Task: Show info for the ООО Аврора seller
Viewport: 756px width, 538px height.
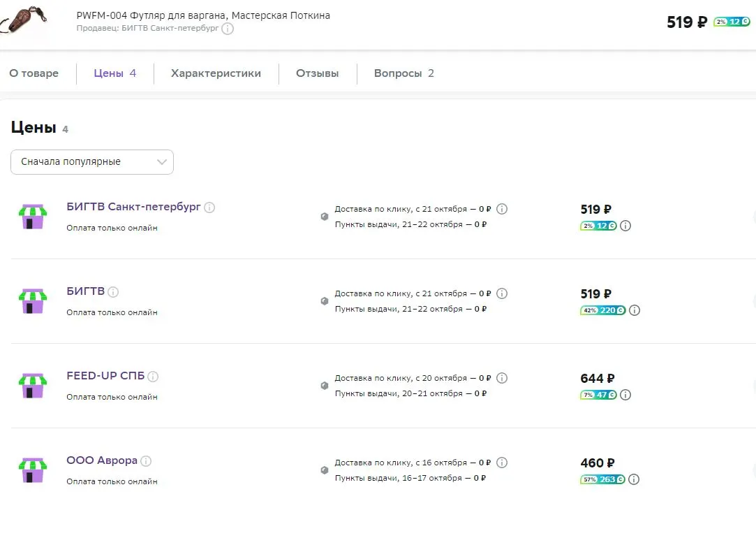Action: click(x=146, y=461)
